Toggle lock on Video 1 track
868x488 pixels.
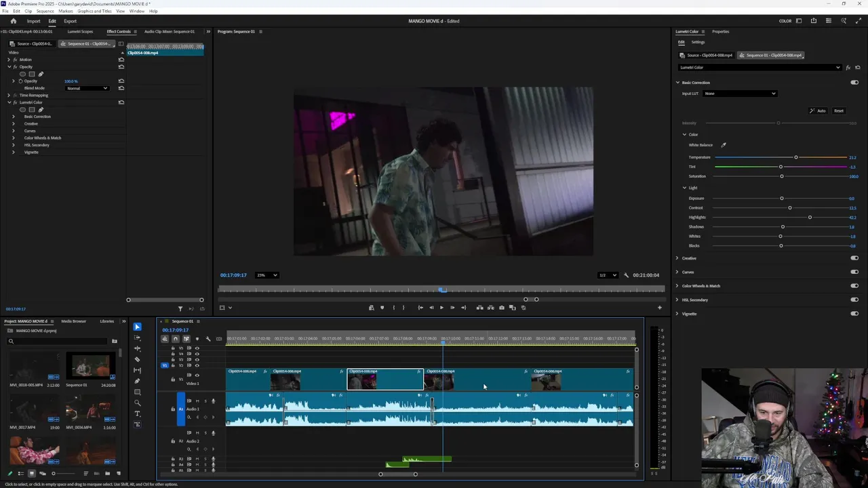pyautogui.click(x=173, y=380)
